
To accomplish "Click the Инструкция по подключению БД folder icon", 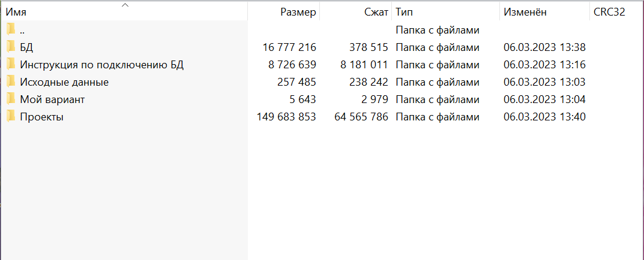I will (11, 64).
